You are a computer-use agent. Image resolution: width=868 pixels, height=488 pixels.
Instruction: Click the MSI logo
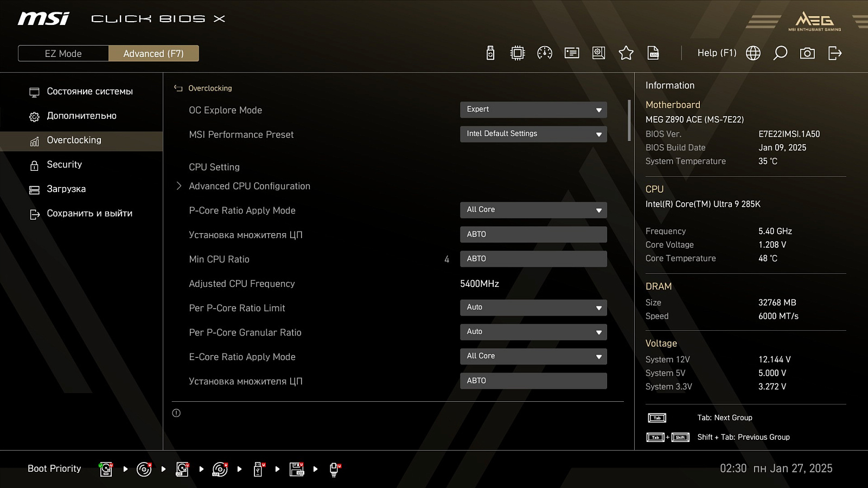point(43,18)
